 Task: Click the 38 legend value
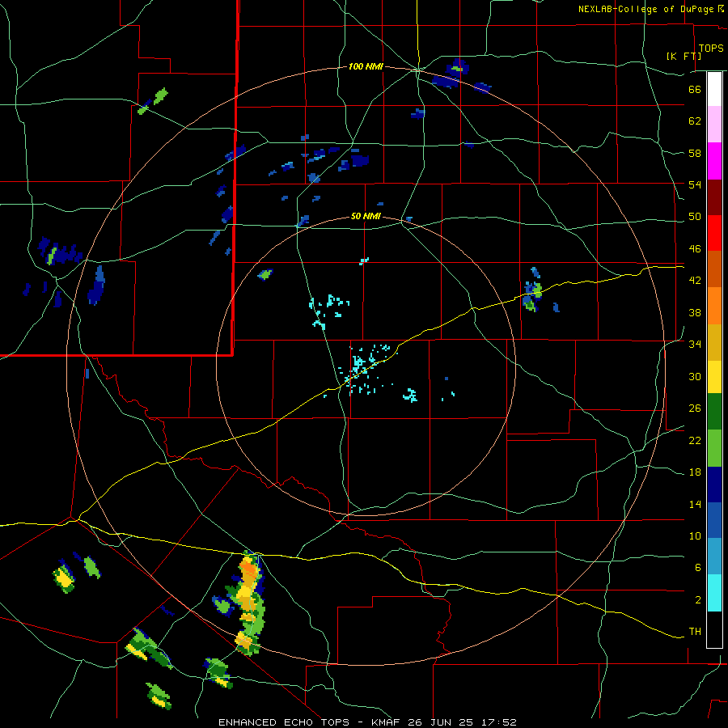[x=695, y=312]
